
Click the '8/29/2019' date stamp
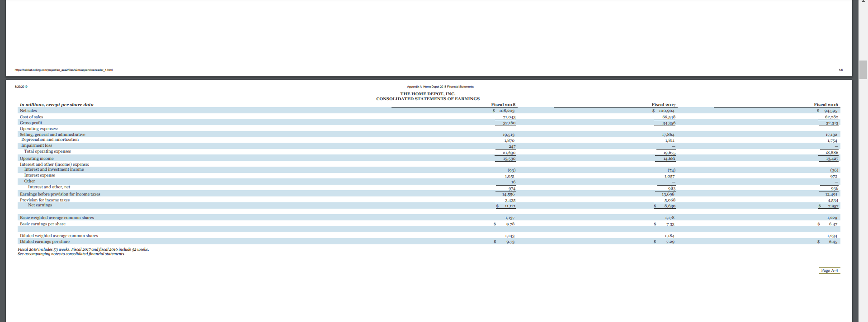[x=21, y=86]
